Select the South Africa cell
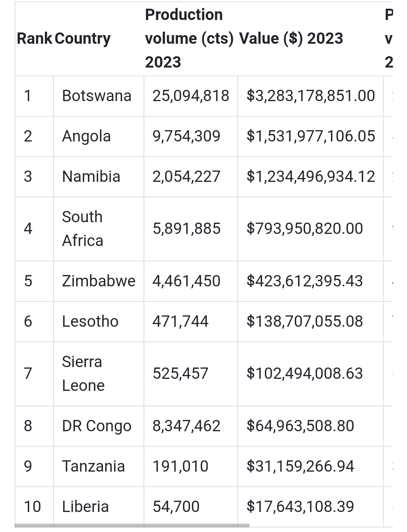 (x=83, y=229)
